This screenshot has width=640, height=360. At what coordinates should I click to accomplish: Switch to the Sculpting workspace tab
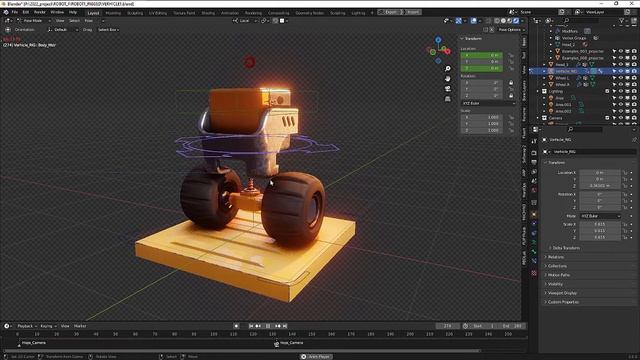coord(135,13)
